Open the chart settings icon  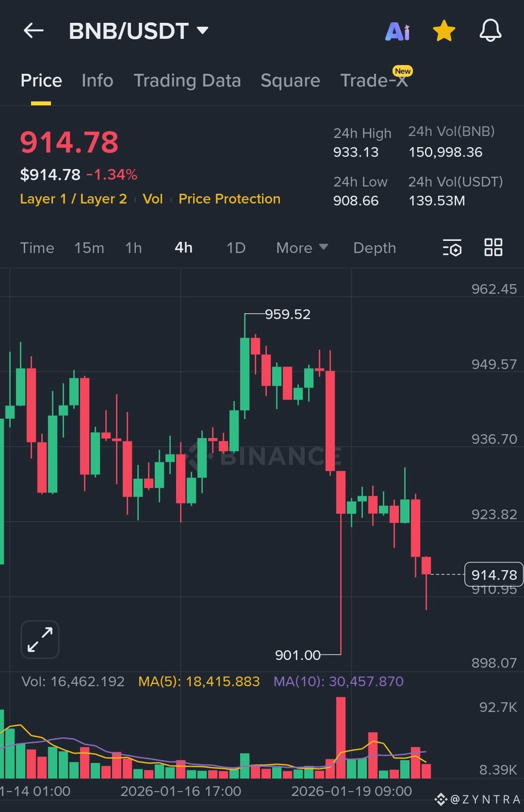tap(451, 248)
